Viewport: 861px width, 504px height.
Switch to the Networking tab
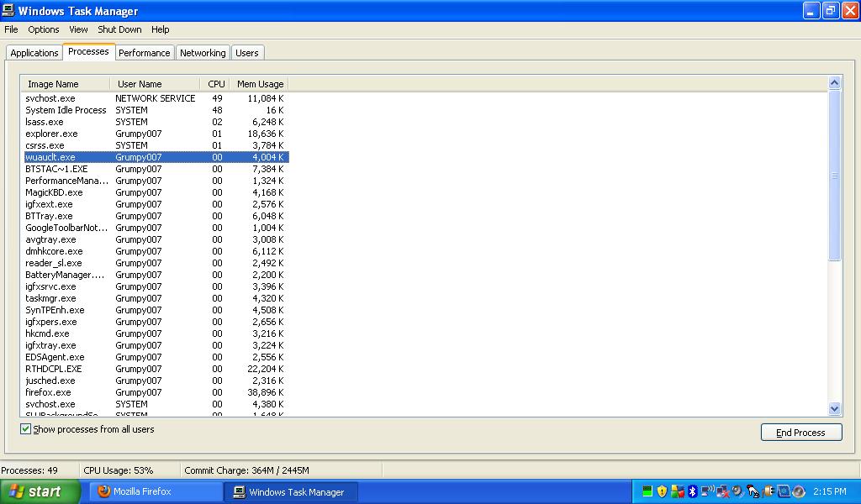[203, 53]
